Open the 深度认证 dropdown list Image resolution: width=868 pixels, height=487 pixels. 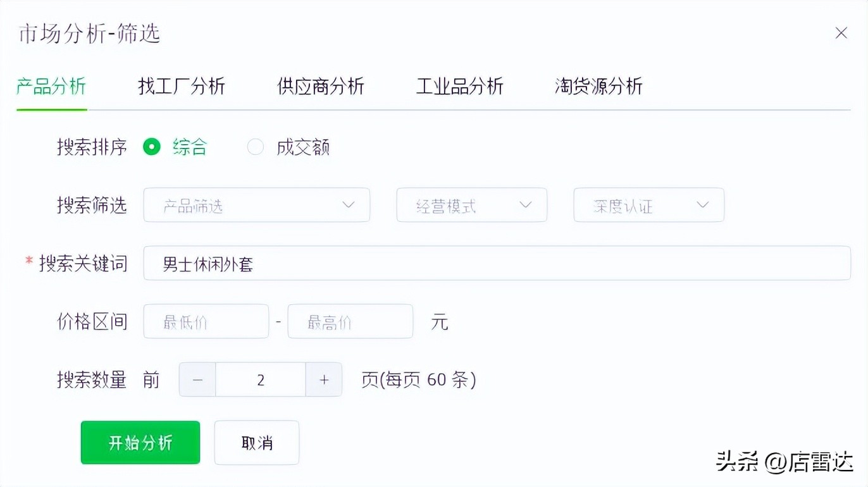coord(648,204)
